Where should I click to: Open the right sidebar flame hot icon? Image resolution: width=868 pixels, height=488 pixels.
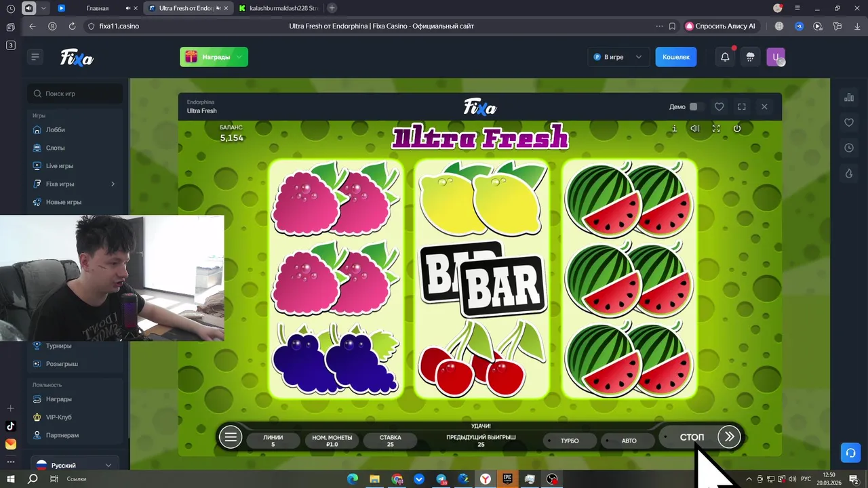(848, 174)
